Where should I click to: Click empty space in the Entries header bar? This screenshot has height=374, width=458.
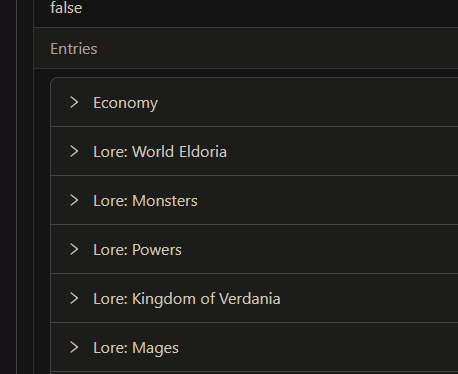tap(277, 49)
